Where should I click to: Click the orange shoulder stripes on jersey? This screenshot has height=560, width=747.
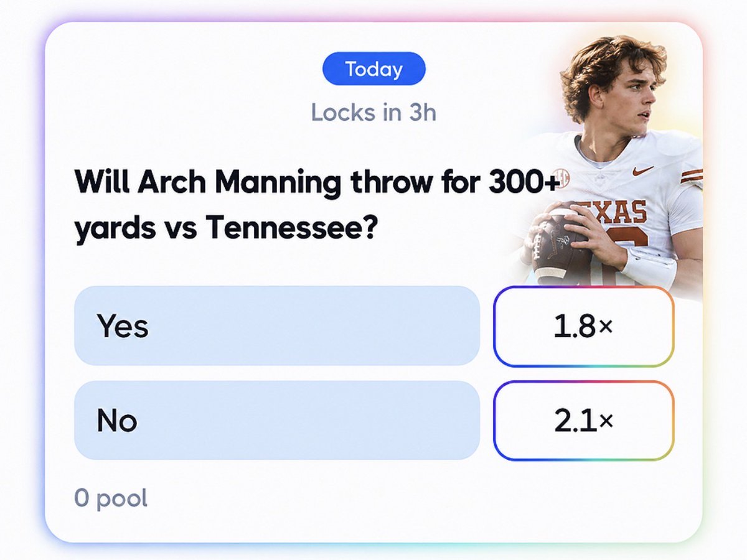pyautogui.click(x=691, y=175)
